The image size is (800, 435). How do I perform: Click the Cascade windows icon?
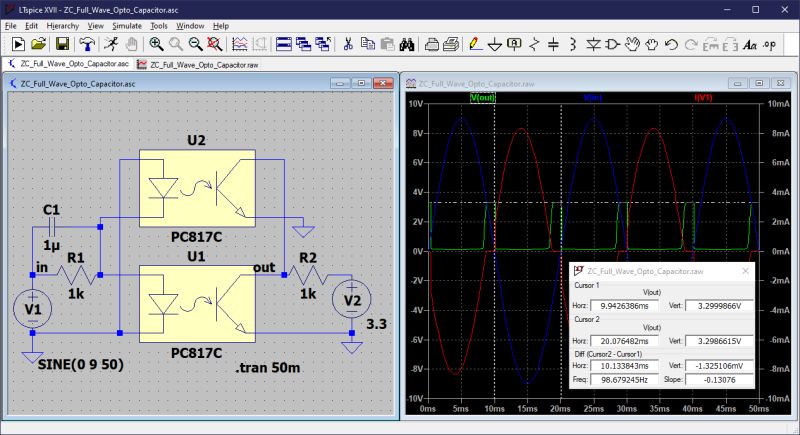[303, 44]
